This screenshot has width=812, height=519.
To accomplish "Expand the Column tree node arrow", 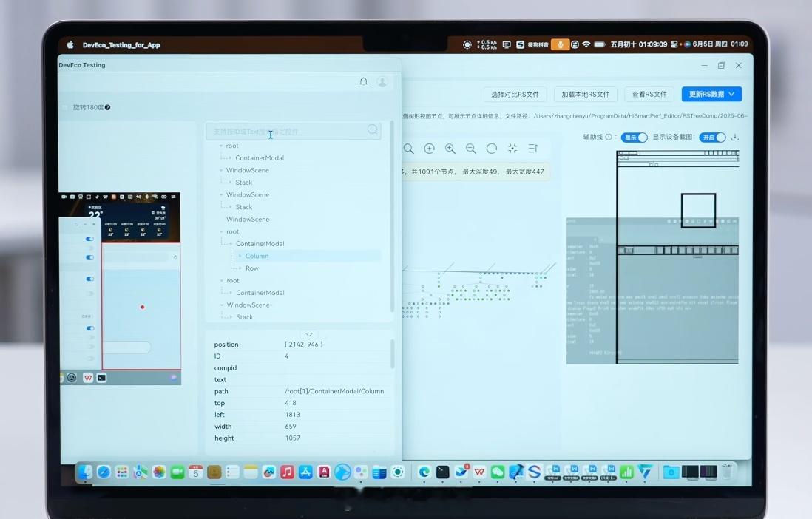I will 240,256.
